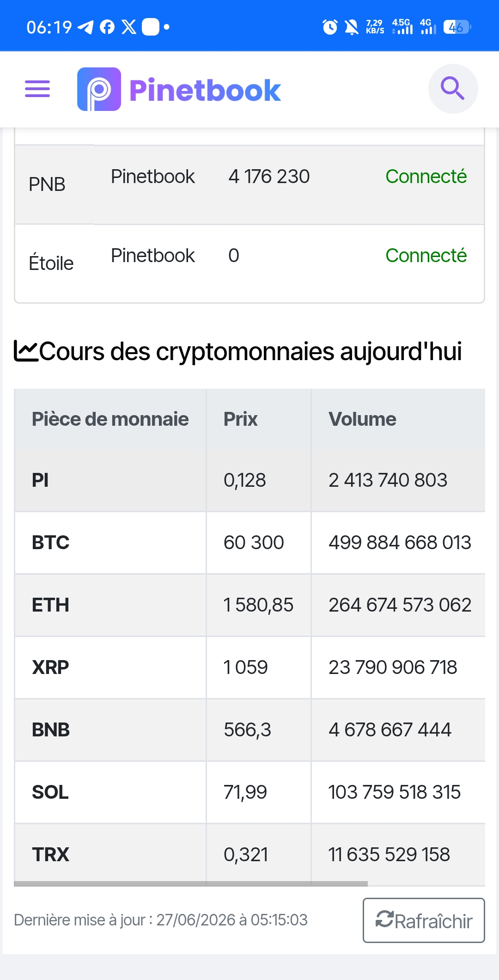Open the hamburger navigation menu
This screenshot has width=499, height=980.
(37, 89)
